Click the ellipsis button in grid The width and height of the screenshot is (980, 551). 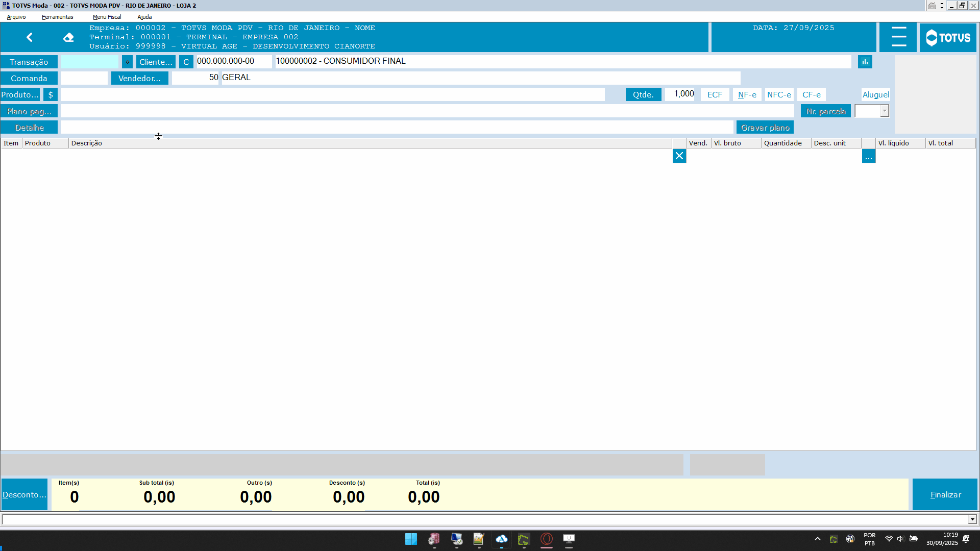tap(869, 157)
